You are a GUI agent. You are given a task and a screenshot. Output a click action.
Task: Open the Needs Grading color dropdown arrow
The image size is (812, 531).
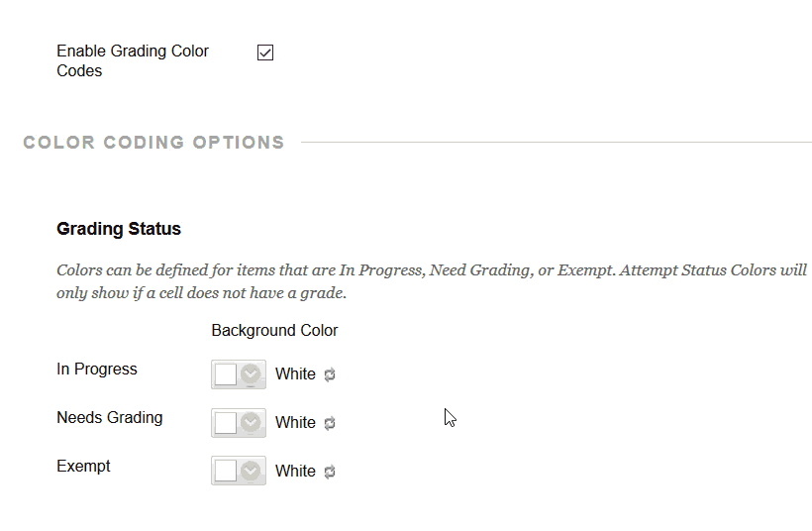[x=251, y=422]
